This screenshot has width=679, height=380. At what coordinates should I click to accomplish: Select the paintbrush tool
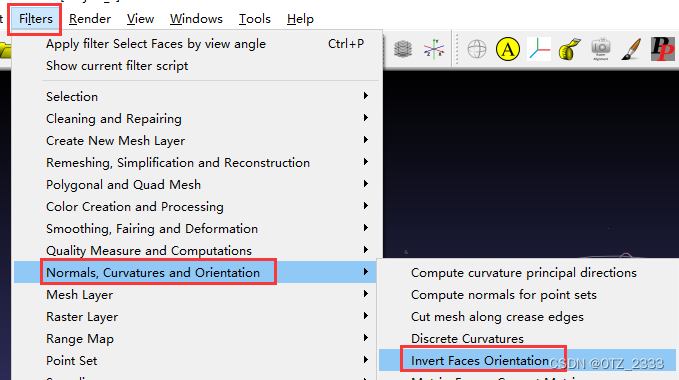coord(631,49)
